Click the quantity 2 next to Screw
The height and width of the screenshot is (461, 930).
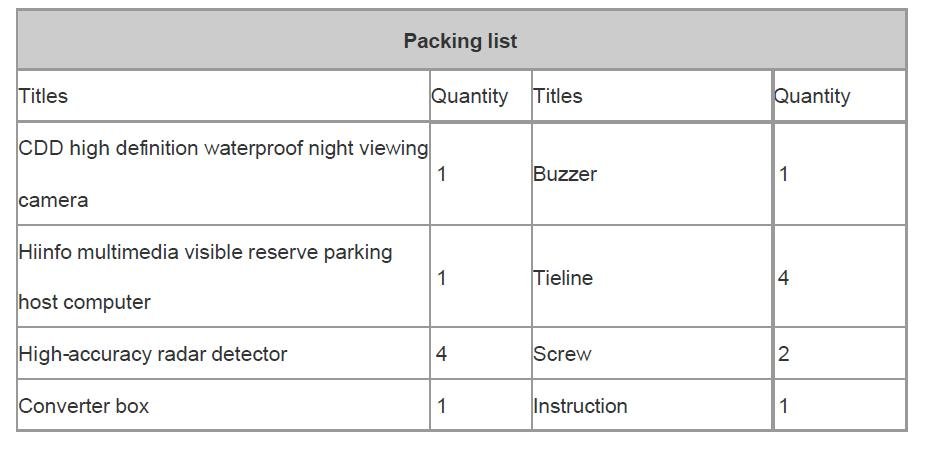(x=784, y=354)
